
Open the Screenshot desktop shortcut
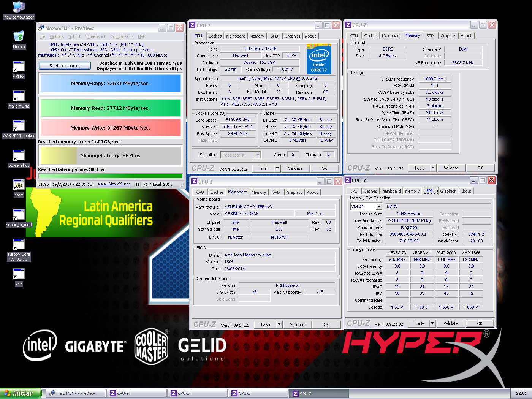click(19, 159)
